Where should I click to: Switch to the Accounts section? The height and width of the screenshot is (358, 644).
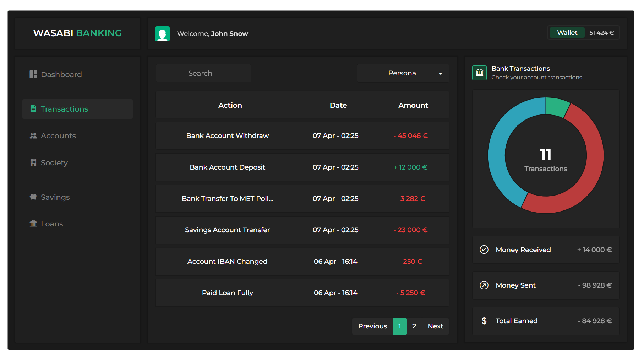[x=58, y=135]
